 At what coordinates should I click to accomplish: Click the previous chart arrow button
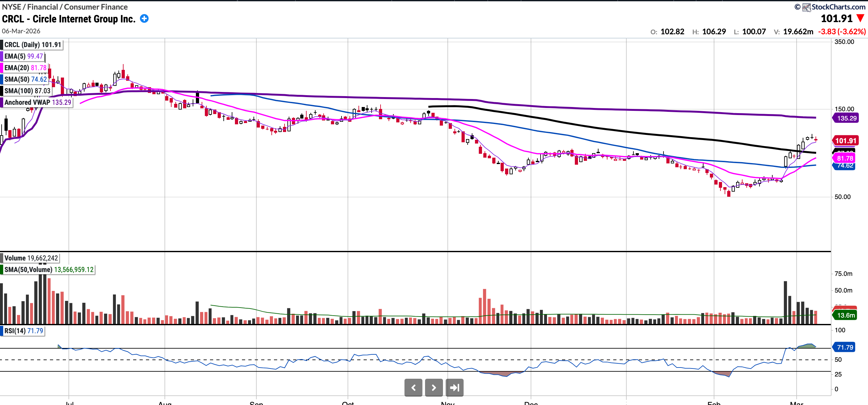(413, 387)
